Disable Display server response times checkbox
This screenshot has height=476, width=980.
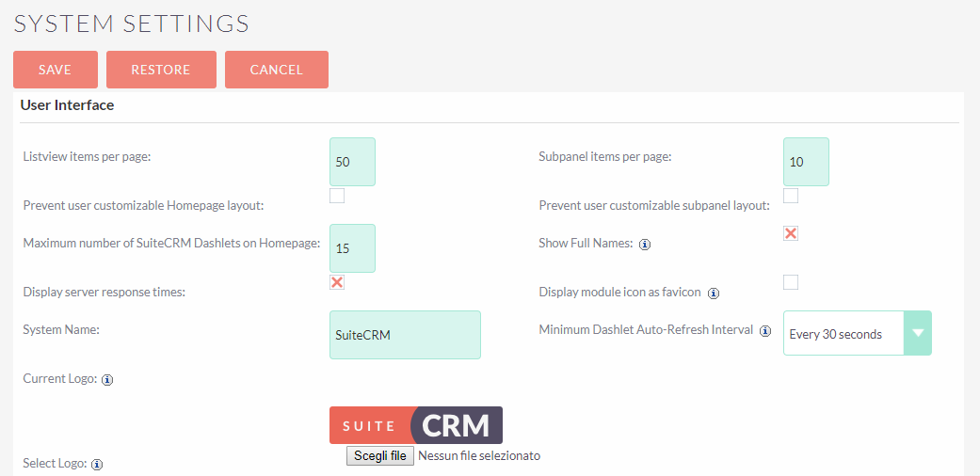point(337,282)
